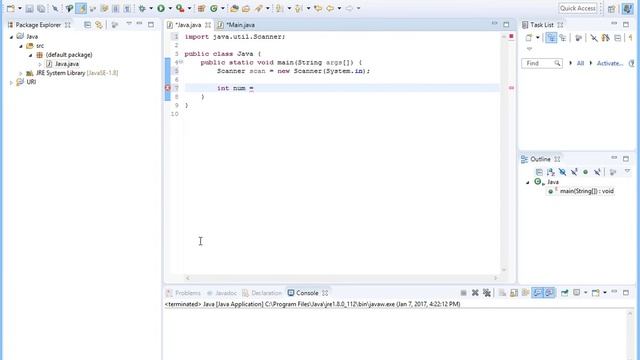Toggle Scheduled view in Task List
Screen dimensions: 640x360
(563, 38)
